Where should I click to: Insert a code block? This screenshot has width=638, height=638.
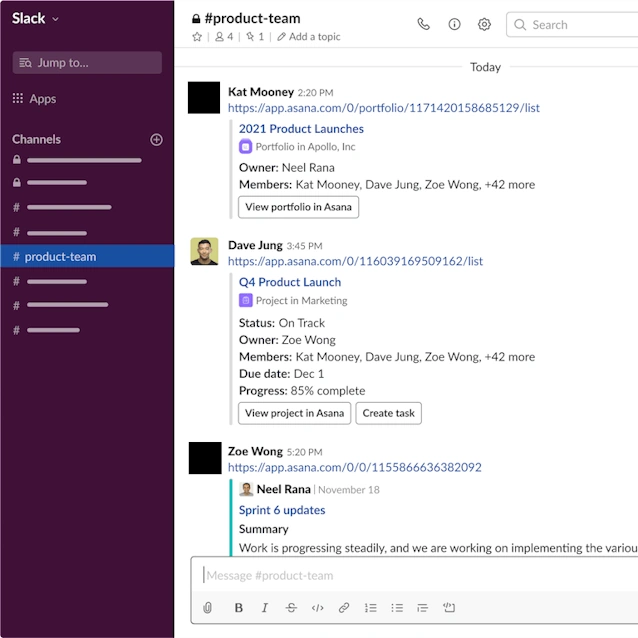(x=449, y=607)
